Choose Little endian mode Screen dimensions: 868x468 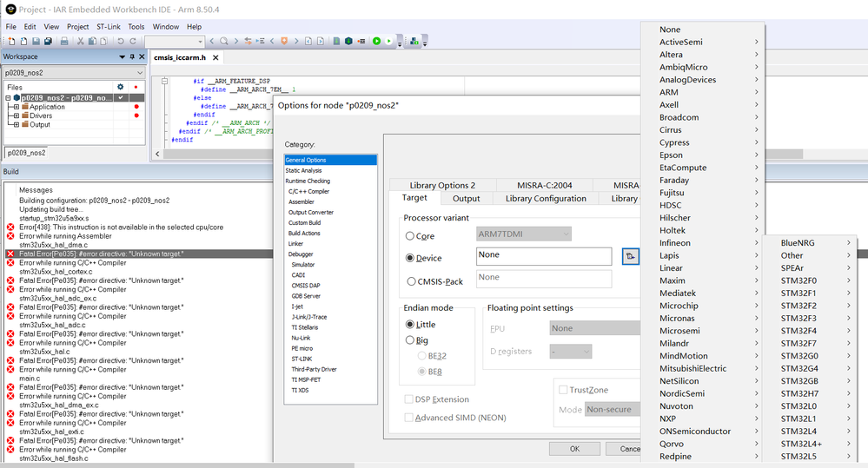pos(410,324)
